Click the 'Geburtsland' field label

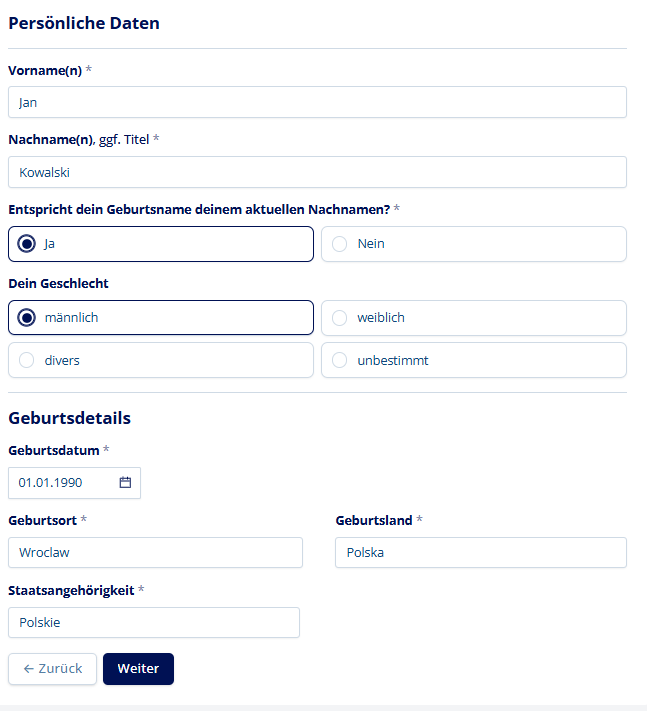pyautogui.click(x=373, y=520)
